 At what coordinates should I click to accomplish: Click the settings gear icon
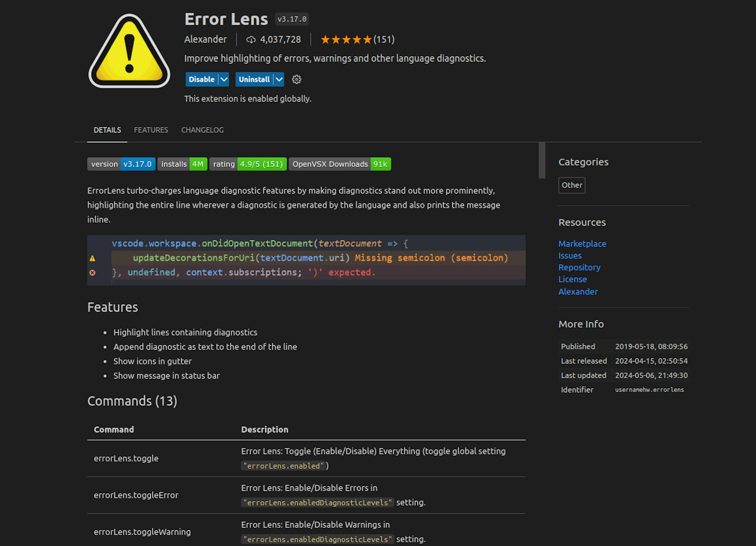[297, 79]
